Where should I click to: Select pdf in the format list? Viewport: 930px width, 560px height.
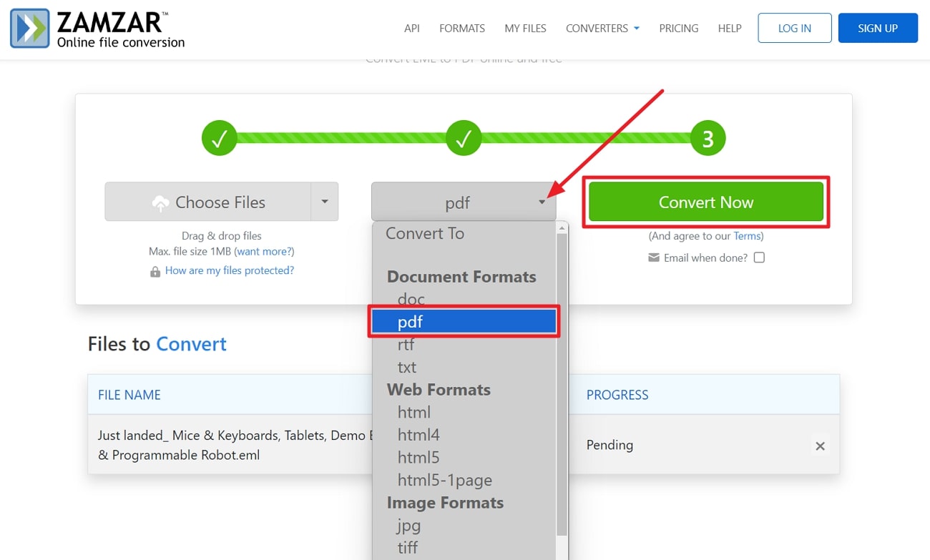coord(464,322)
